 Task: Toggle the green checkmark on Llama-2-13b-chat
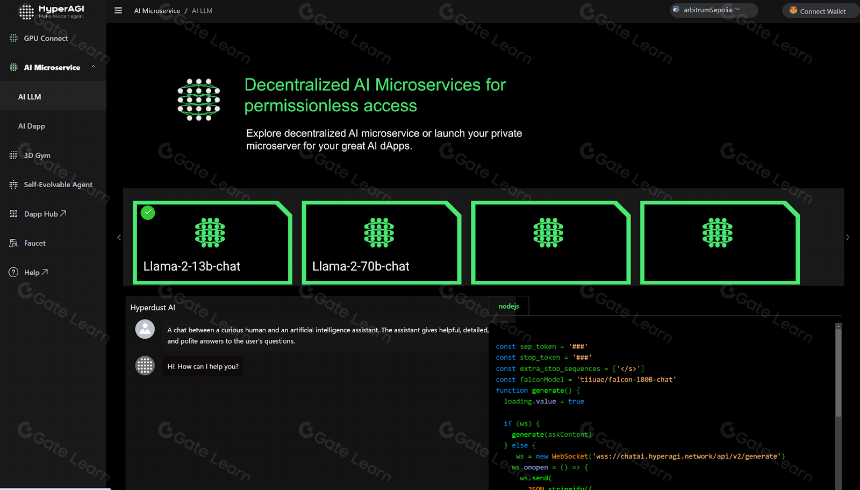[x=148, y=212]
